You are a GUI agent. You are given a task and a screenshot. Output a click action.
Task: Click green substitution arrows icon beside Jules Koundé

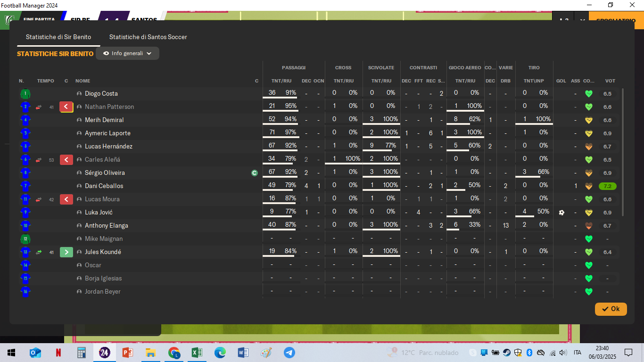pos(39,252)
